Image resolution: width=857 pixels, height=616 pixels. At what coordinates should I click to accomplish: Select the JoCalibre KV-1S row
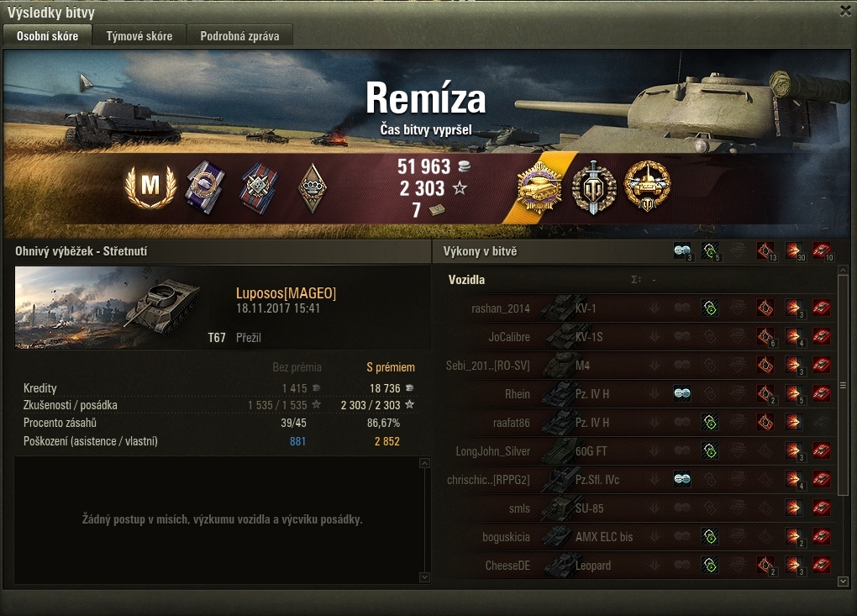tap(634, 337)
